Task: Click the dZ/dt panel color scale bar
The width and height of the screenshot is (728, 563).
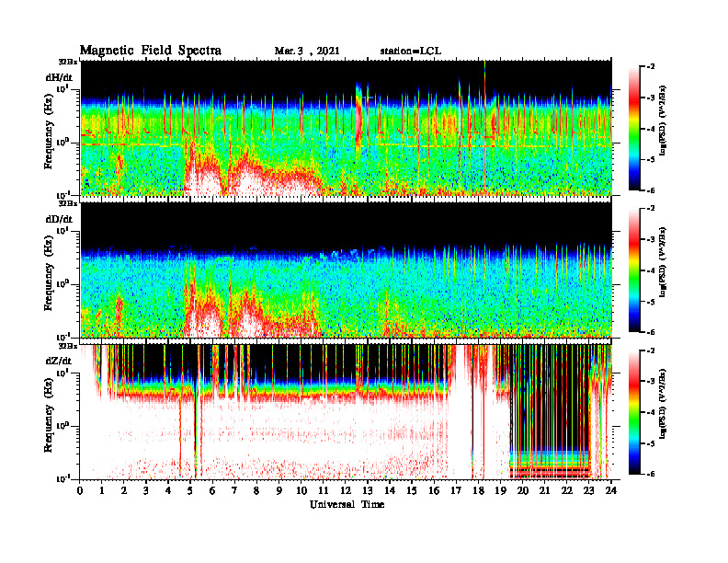Action: 634,412
